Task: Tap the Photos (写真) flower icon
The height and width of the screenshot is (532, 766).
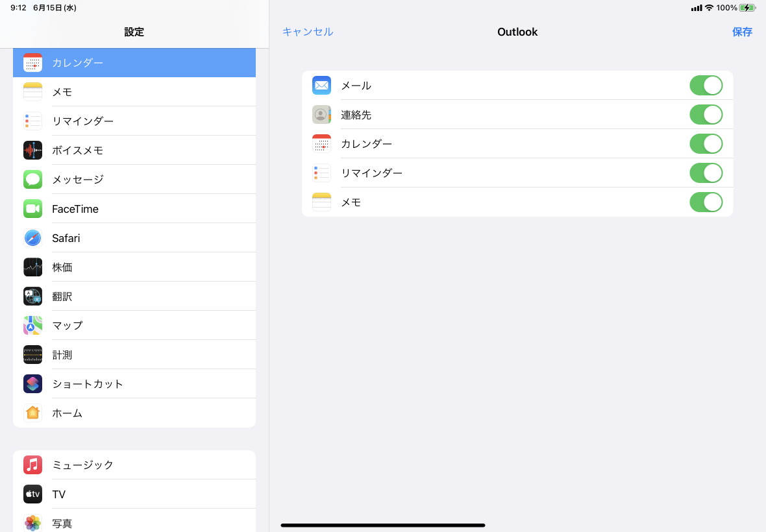Action: [32, 523]
